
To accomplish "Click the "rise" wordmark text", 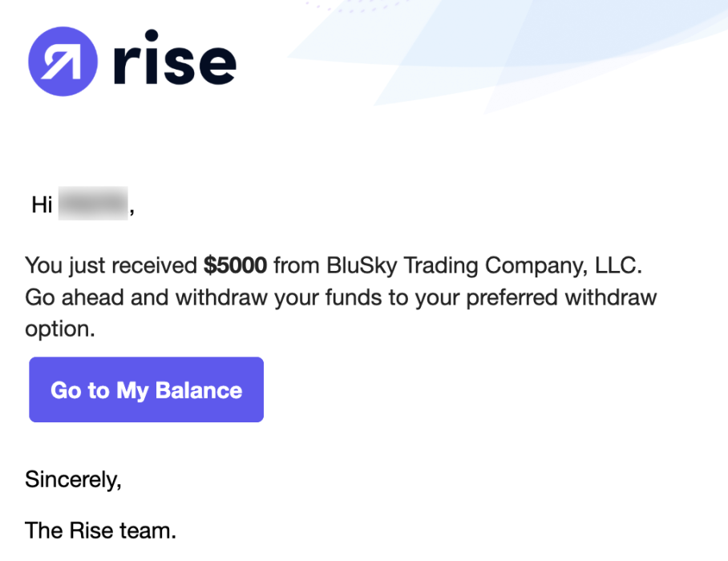I will click(175, 58).
